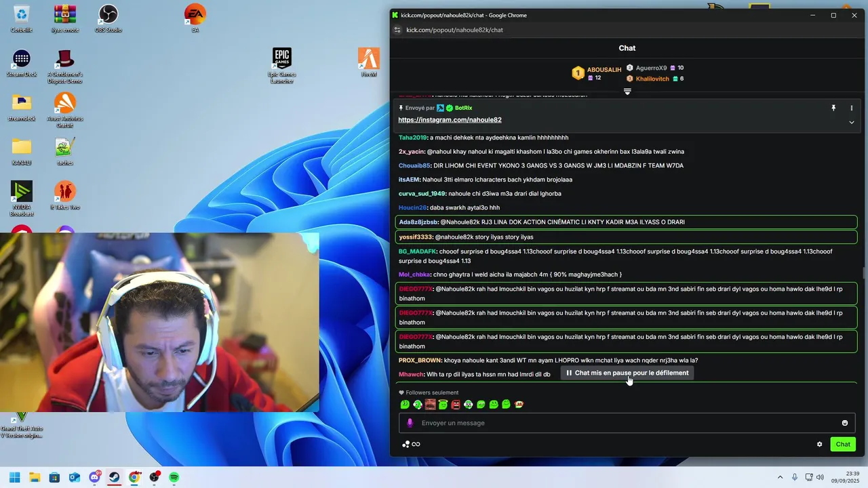Open the Grand Theft Auto V desktop shortcut
Screen dimensions: 868x488
(22, 425)
